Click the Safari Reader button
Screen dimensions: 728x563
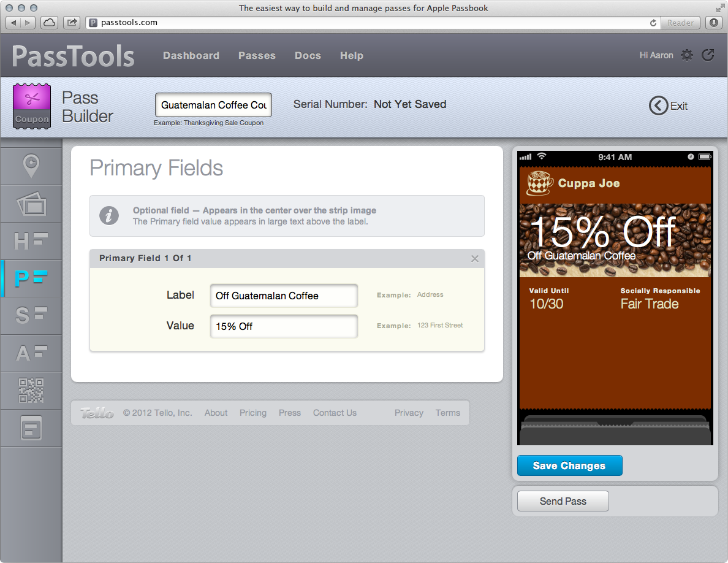point(680,23)
